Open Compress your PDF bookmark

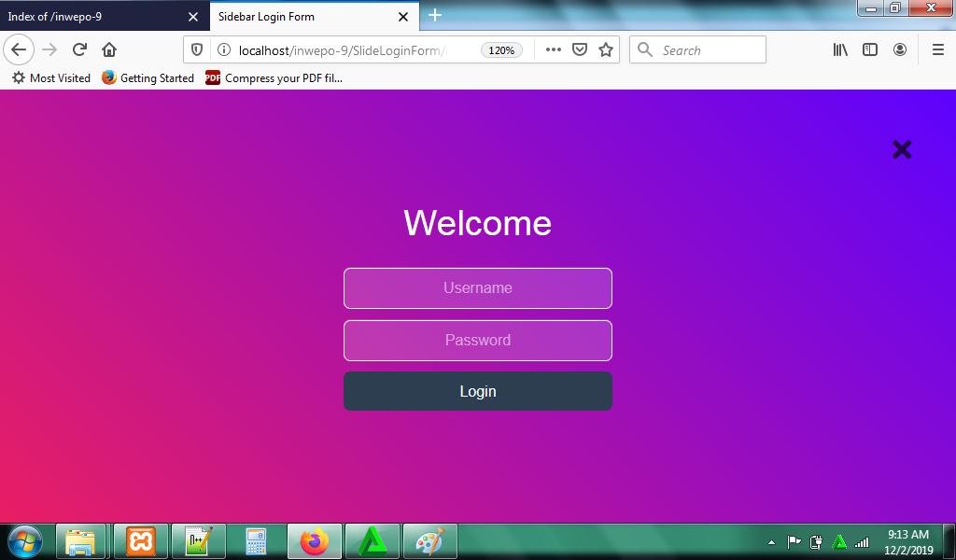coord(274,78)
